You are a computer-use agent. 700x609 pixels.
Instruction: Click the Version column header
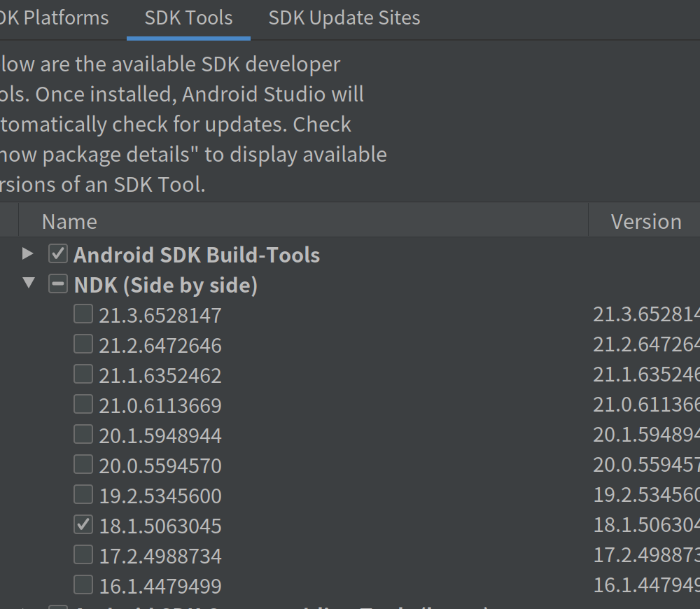pyautogui.click(x=645, y=220)
